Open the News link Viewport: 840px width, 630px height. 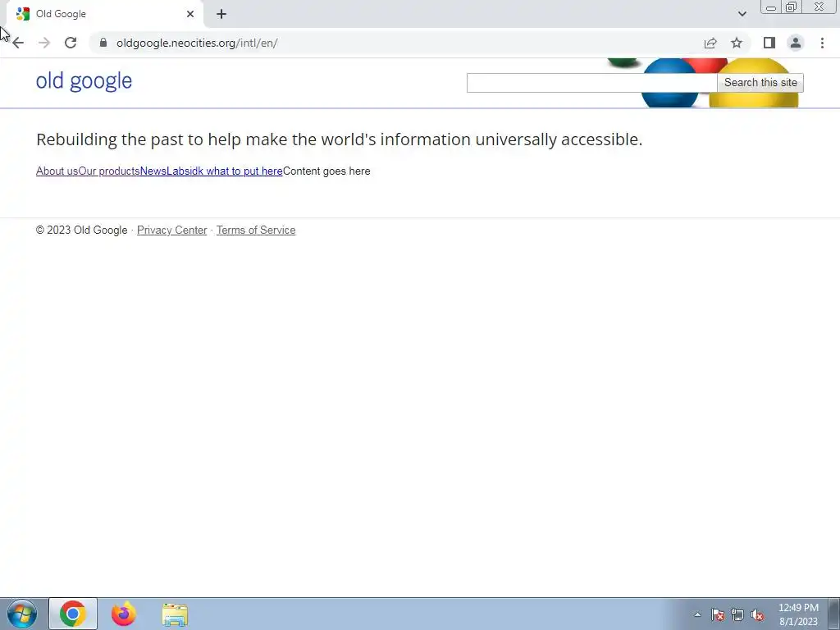pos(153,171)
